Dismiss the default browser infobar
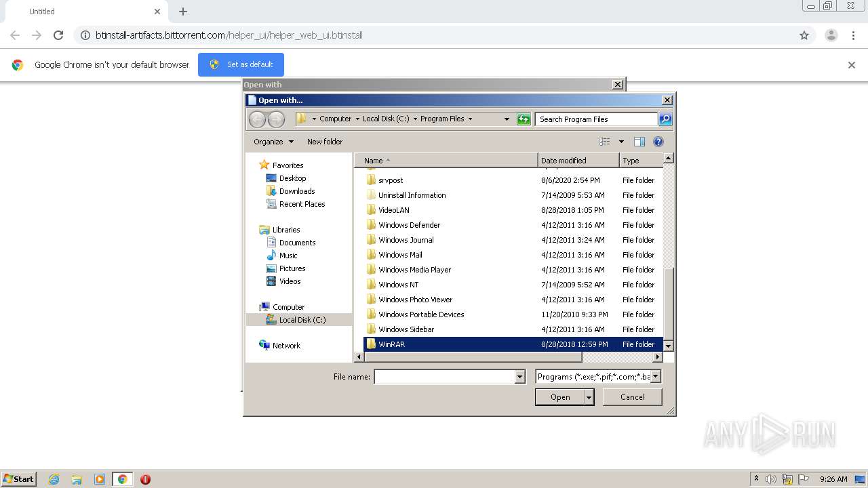This screenshot has width=868, height=488. point(852,65)
